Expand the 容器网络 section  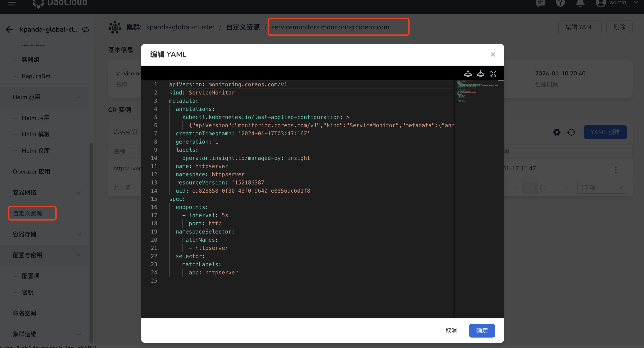pos(79,192)
